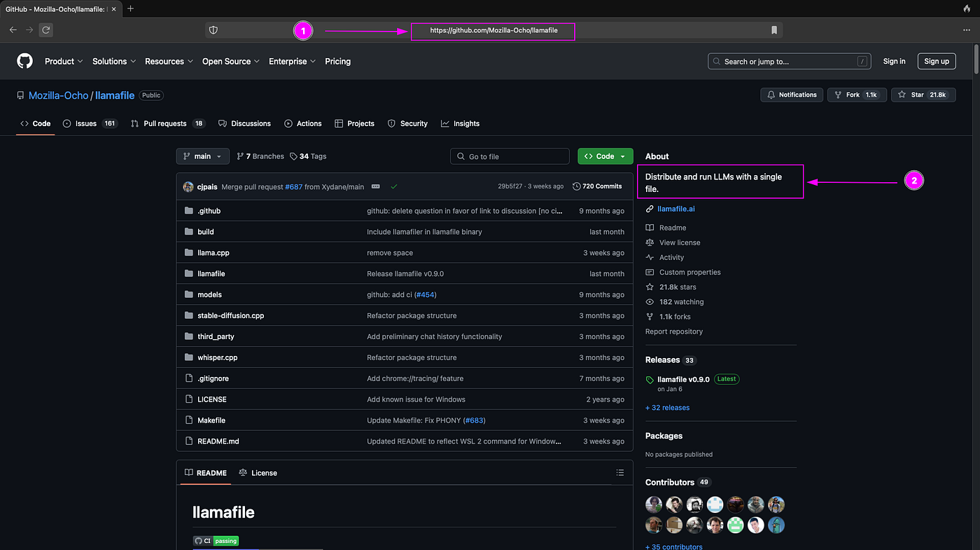Viewport: 980px width, 550px height.
Task: Open the browser overflow menu dots
Action: pos(967,30)
